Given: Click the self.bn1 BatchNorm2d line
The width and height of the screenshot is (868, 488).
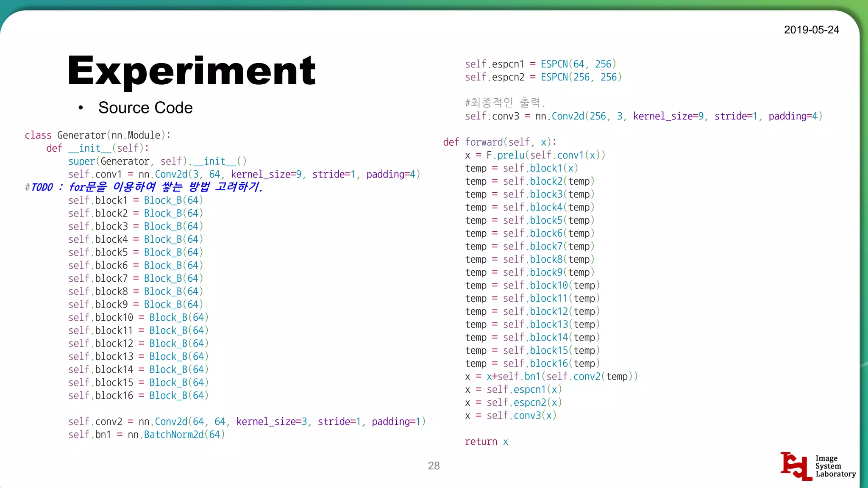Looking at the screenshot, I should (x=146, y=435).
